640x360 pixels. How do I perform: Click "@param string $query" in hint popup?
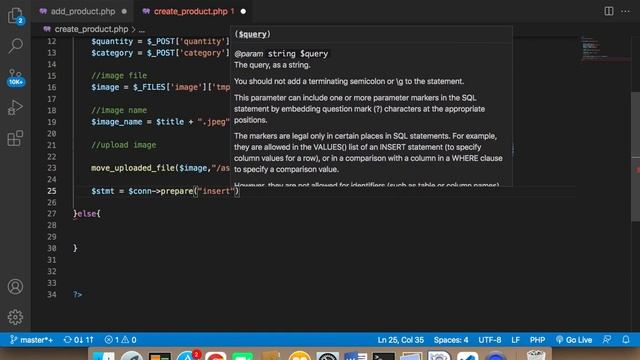[x=281, y=54]
